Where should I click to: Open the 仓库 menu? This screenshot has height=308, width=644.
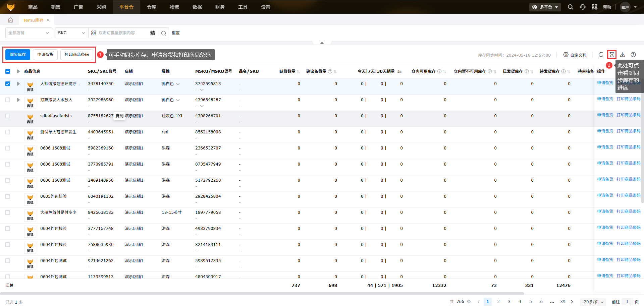click(x=152, y=7)
